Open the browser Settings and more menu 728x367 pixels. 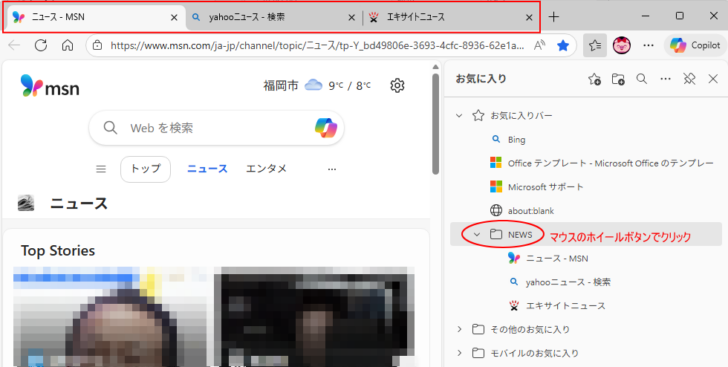point(648,46)
